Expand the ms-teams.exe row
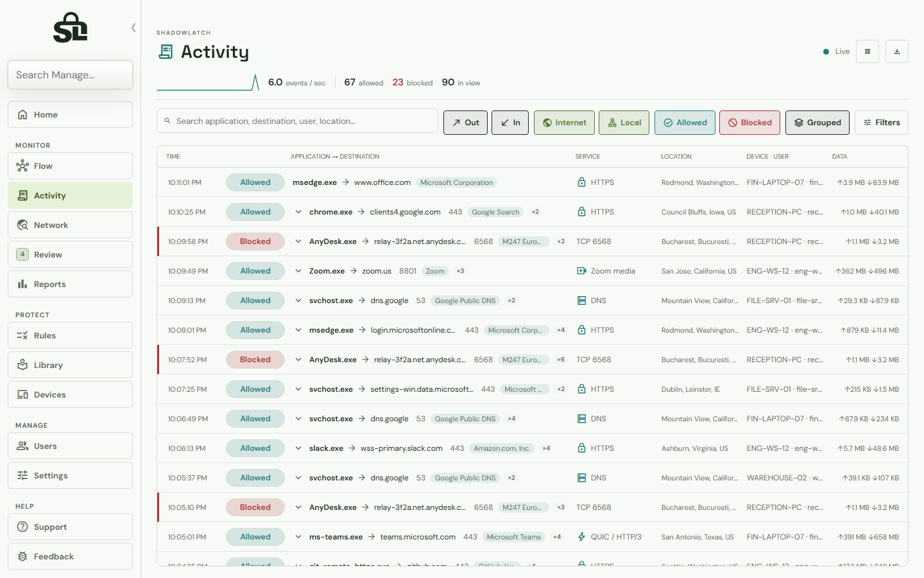924x578 pixels. (x=298, y=537)
